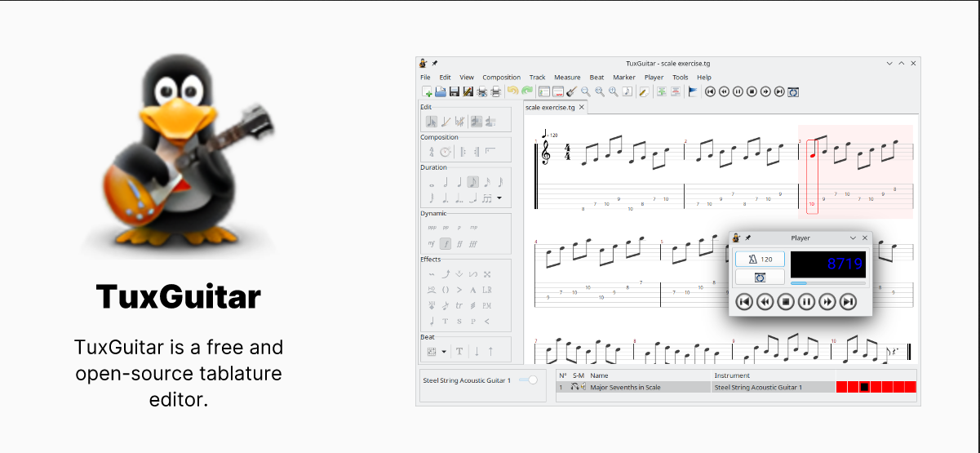Select the forte dynamic f

click(x=446, y=243)
